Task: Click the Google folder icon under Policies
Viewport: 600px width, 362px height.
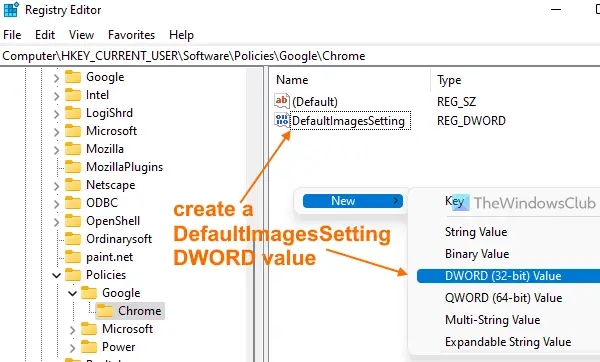Action: (x=89, y=293)
